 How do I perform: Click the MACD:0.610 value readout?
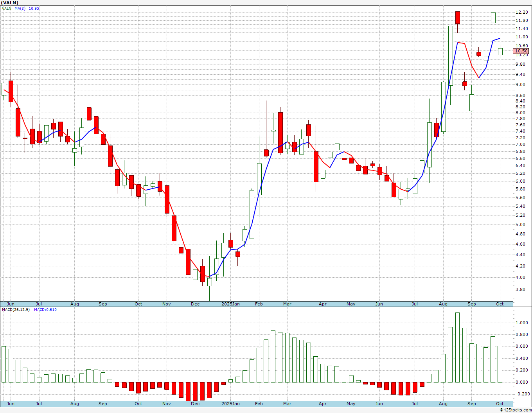point(45,310)
